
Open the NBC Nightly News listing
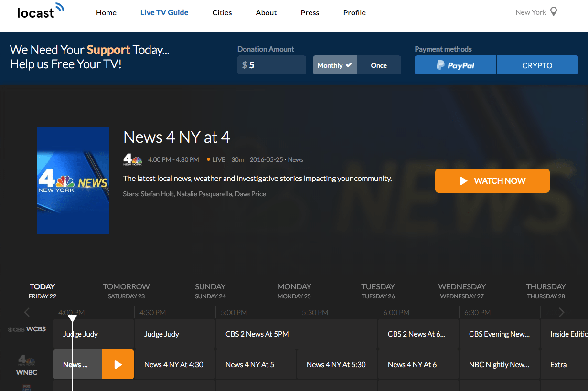click(500, 365)
